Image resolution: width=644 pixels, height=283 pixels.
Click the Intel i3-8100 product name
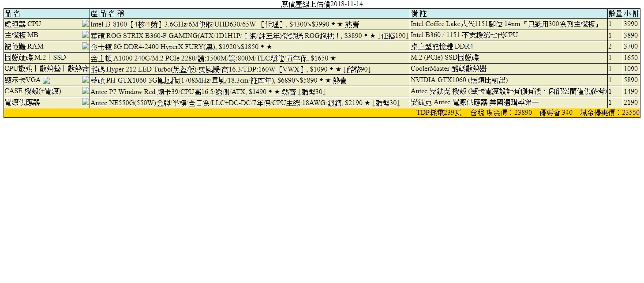pyautogui.click(x=225, y=24)
